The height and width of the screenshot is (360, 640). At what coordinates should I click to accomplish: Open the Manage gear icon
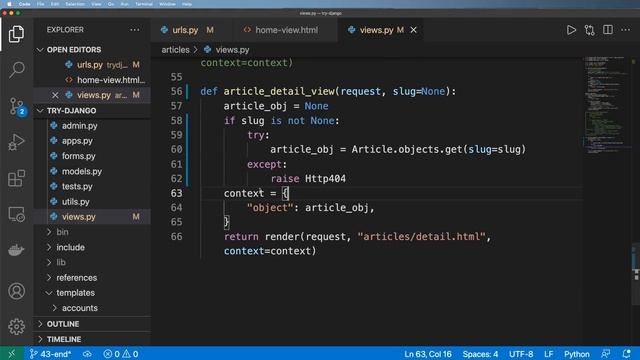click(x=16, y=327)
